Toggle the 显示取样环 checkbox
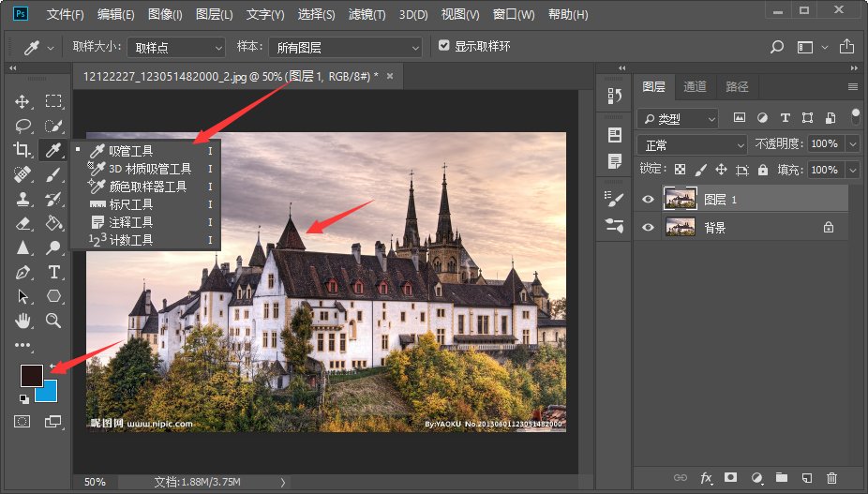The height and width of the screenshot is (494, 868). [x=444, y=46]
